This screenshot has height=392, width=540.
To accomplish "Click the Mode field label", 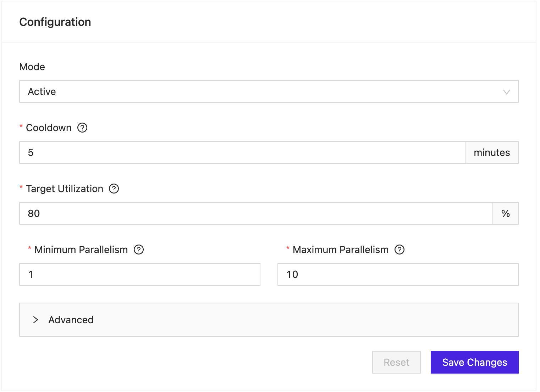I will (x=32, y=67).
